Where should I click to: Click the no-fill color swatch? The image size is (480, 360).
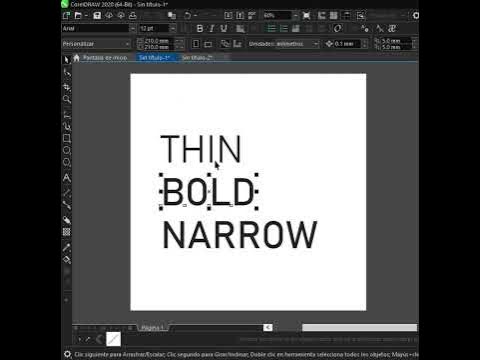tap(113, 339)
